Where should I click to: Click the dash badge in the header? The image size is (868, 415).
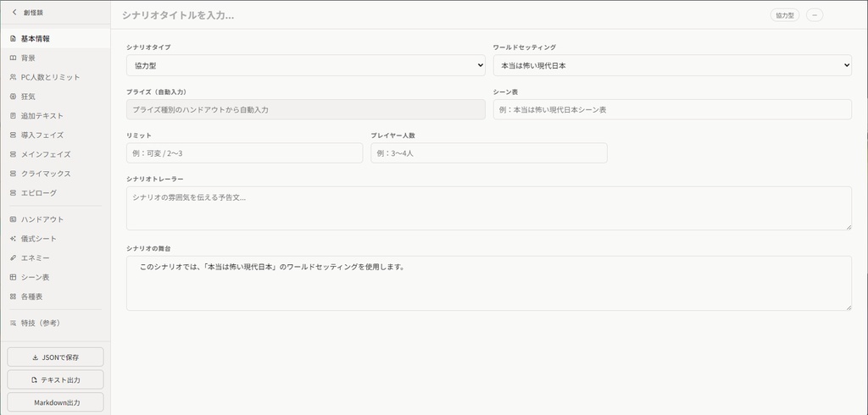pos(815,15)
